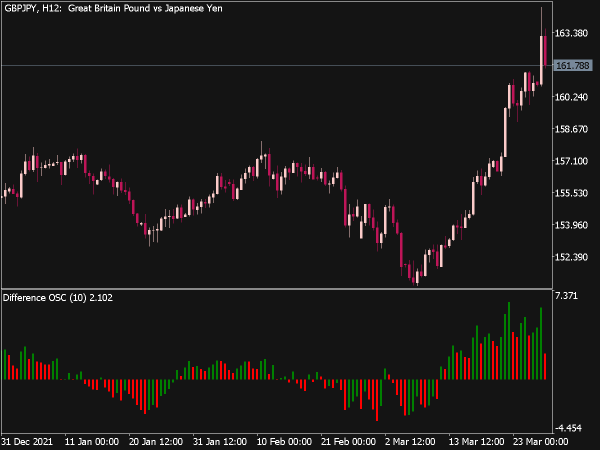Click the 11 Jan 00:00 date marker
Viewport: 600px width, 450px height.
pos(92,442)
